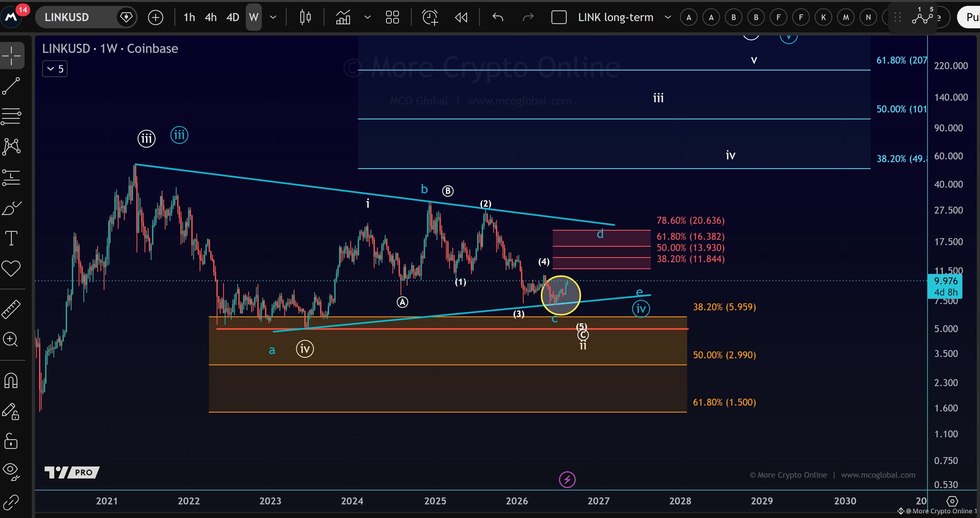Image resolution: width=980 pixels, height=518 pixels.
Task: Click the N circle button
Action: pos(868,17)
